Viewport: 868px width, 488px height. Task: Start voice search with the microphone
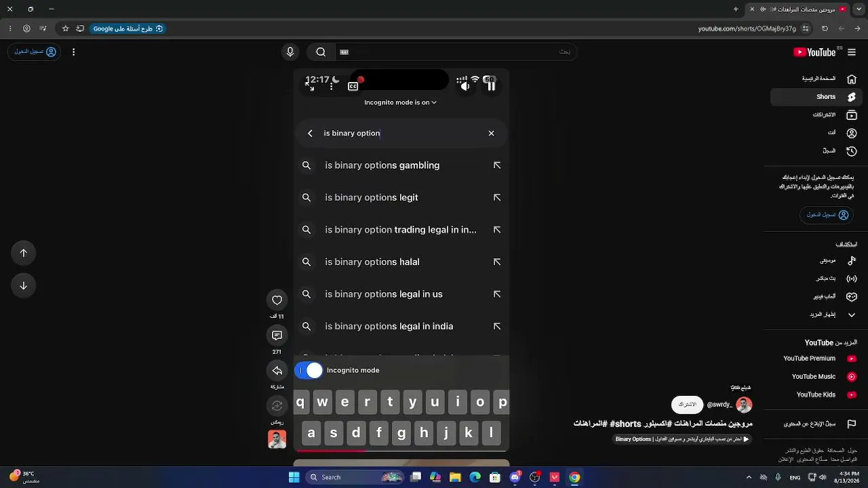pyautogui.click(x=290, y=52)
